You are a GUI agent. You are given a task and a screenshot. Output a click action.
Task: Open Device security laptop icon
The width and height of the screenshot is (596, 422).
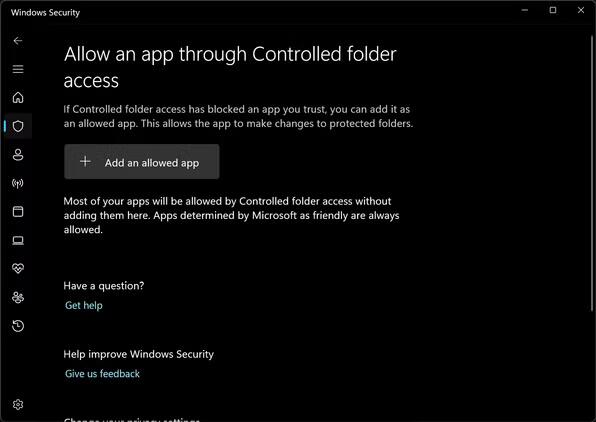(x=18, y=240)
